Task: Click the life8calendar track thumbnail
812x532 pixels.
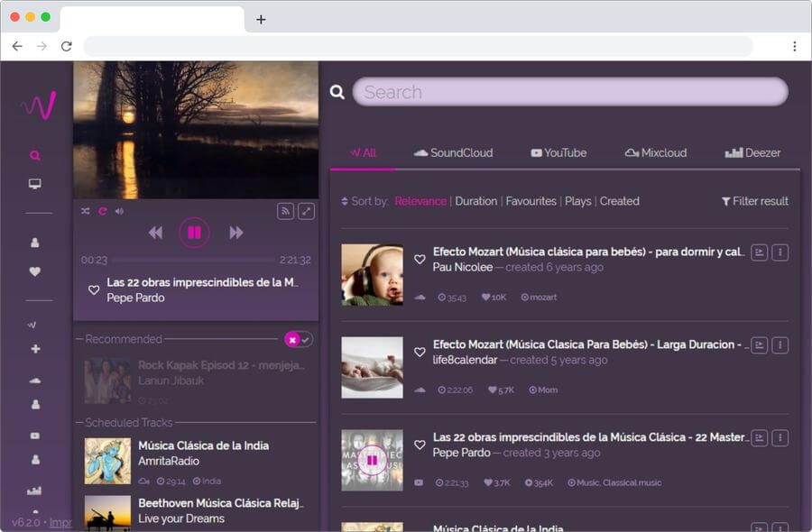Action: (x=372, y=367)
